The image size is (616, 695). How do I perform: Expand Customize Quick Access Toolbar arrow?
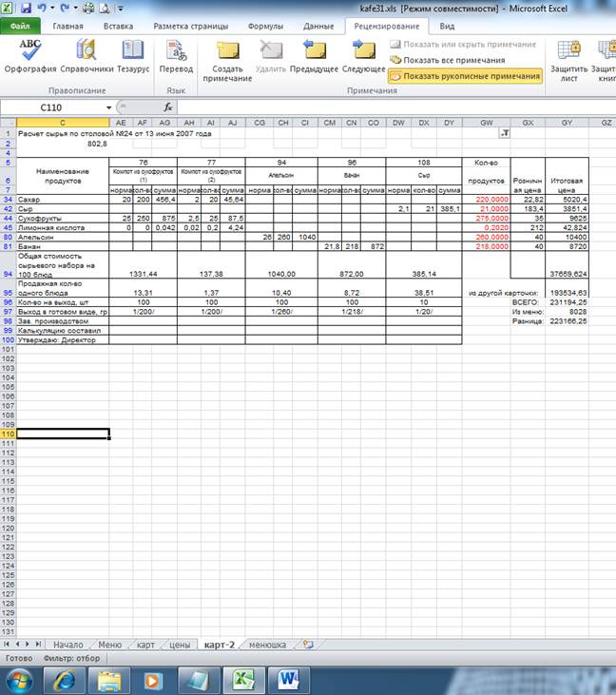point(121,8)
